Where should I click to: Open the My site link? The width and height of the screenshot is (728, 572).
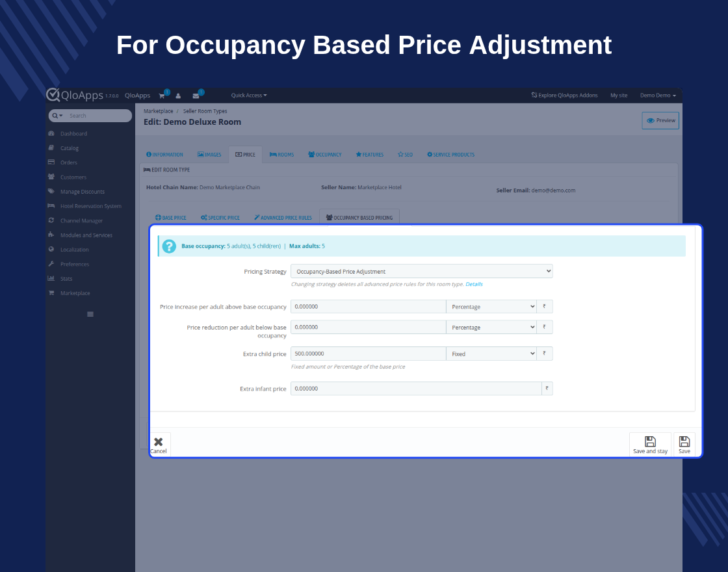[619, 95]
